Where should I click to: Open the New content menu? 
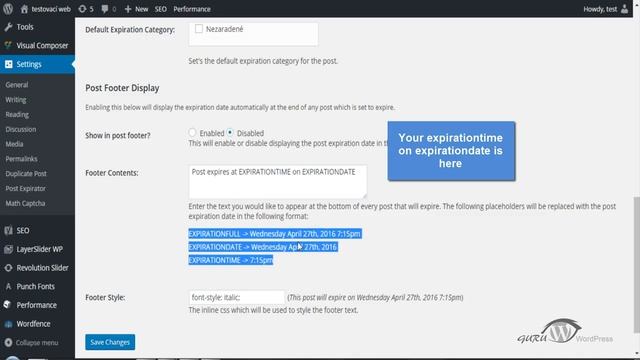(136, 9)
